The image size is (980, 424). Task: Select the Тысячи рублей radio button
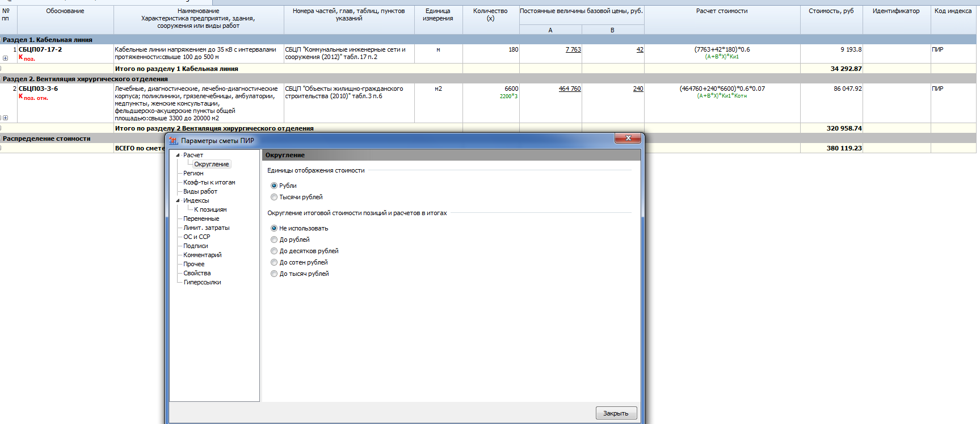pyautogui.click(x=274, y=197)
